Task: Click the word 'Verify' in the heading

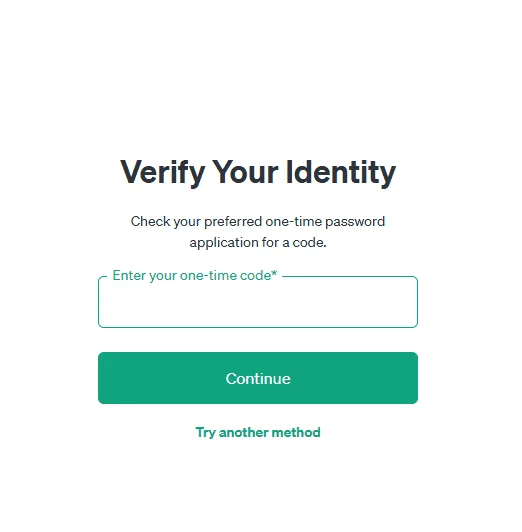Action: 162,172
